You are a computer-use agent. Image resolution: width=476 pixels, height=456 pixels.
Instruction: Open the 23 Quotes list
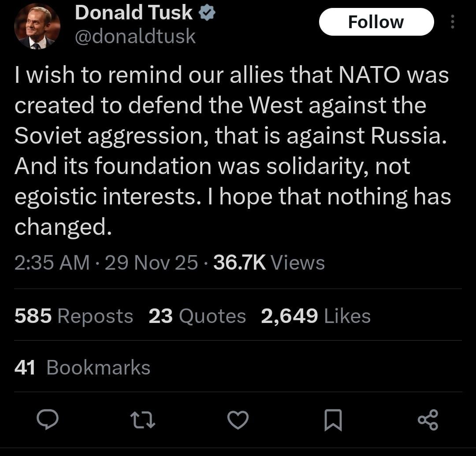(x=197, y=316)
